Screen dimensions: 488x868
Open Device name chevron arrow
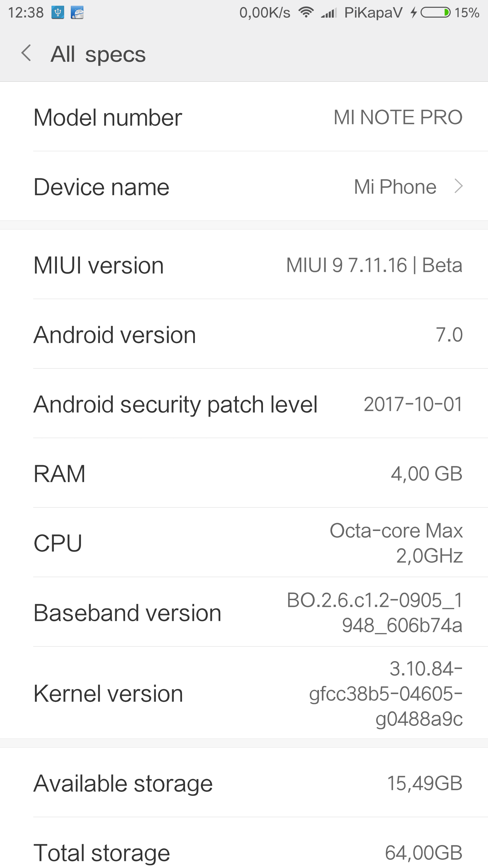459,186
